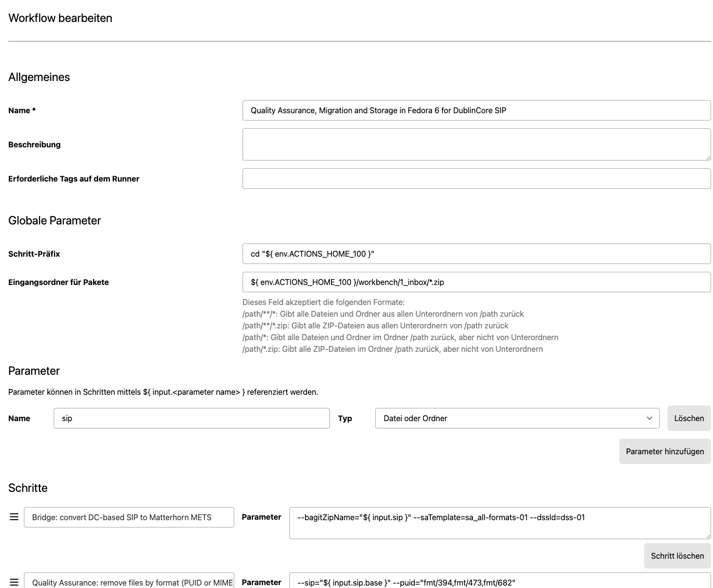Screen dimensions: 713x588
Task: Click the hint line '/path/*: Gibt alle Dateien und Ordner im Ordner'
Action: click(400, 337)
